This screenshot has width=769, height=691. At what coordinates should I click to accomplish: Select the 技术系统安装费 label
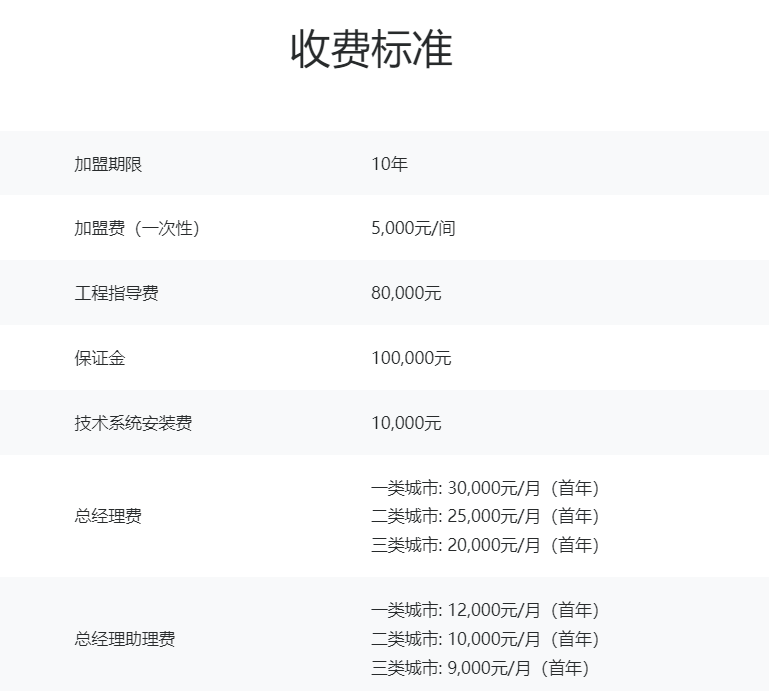point(133,424)
